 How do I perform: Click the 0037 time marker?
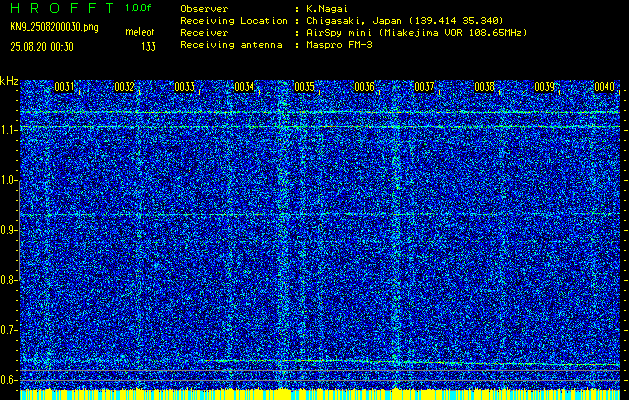(x=424, y=87)
